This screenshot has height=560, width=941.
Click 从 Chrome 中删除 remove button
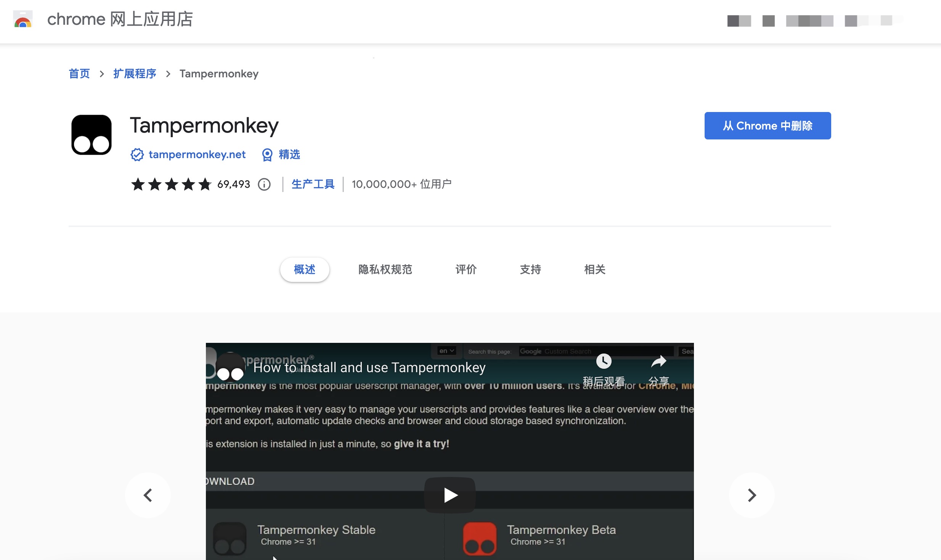[x=768, y=126]
